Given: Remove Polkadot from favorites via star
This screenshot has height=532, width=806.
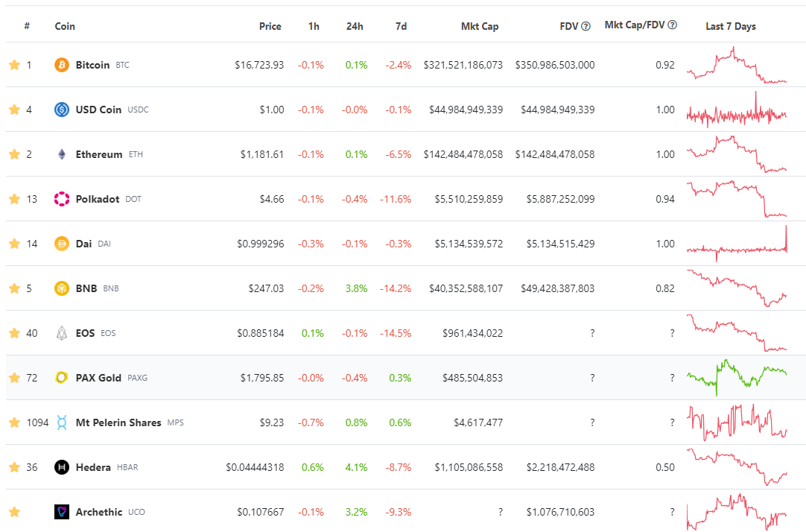Looking at the screenshot, I should 14,199.
